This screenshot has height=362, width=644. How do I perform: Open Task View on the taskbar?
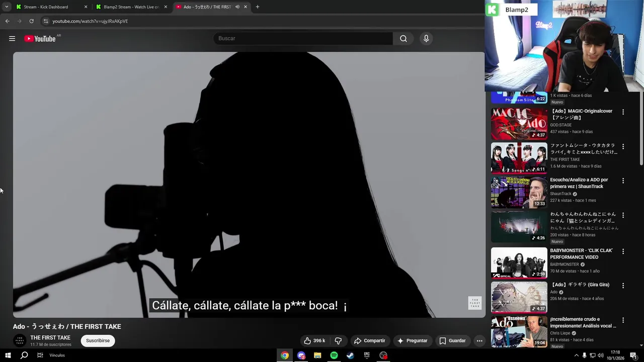click(40, 355)
